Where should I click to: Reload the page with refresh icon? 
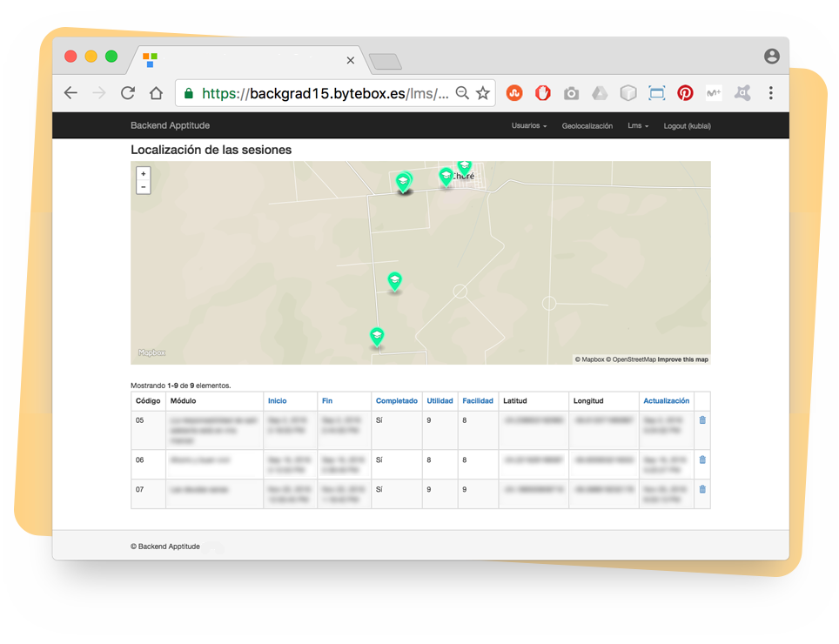pyautogui.click(x=127, y=93)
